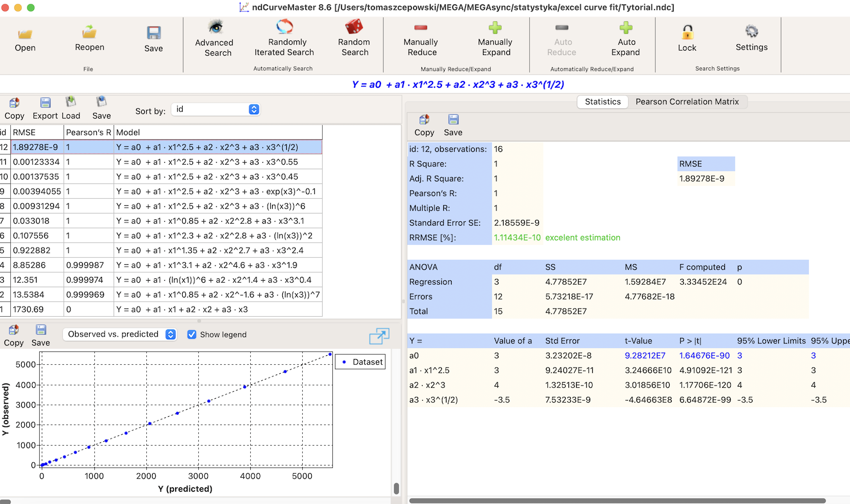Screen dimensions: 850x504
Task: Toggle the Lock padlock icon
Action: coord(687,32)
